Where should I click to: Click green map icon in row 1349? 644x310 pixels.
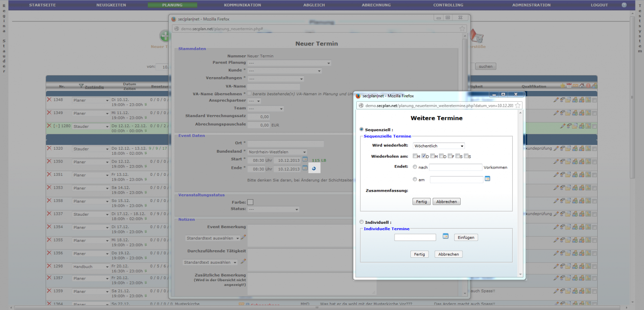pos(588,113)
